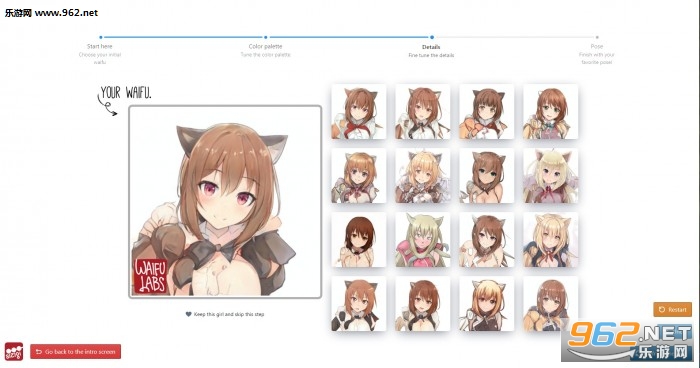This screenshot has height=368, width=700.
Task: Choose the earless brown-haired variant in yellow puffy jacket
Action: pos(550,304)
